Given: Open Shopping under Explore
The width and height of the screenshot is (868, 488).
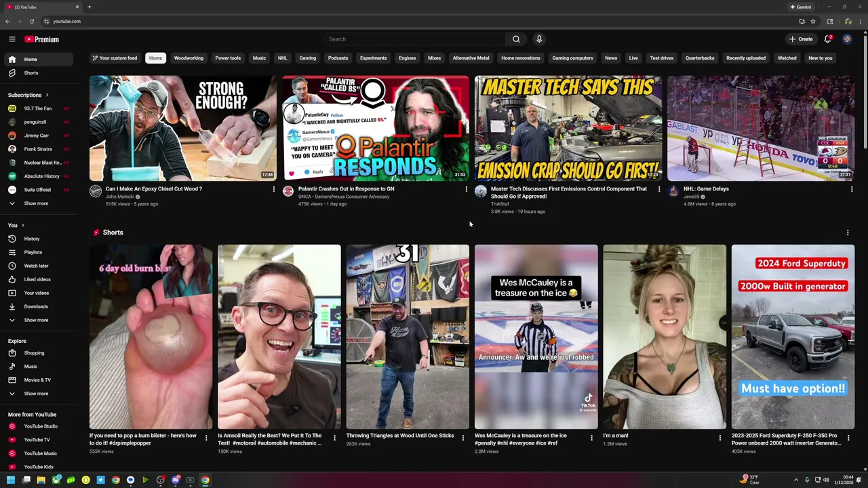Looking at the screenshot, I should point(37,353).
